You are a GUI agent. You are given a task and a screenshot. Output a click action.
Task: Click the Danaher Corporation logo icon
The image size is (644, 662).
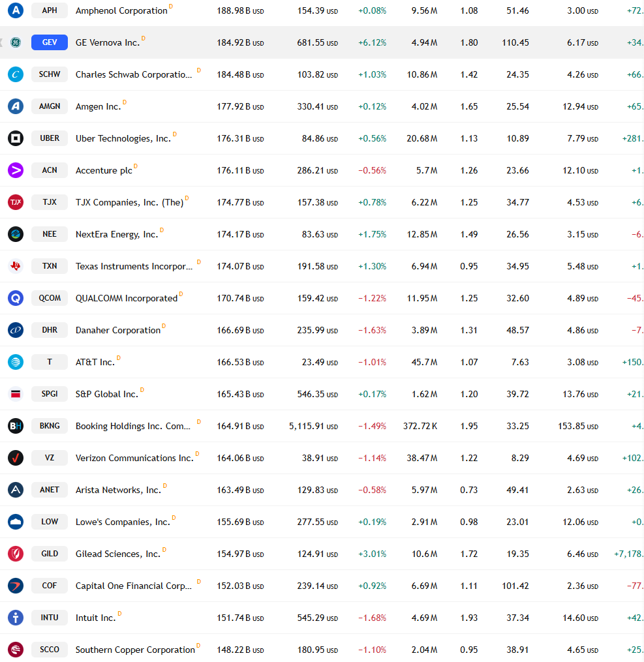click(16, 330)
